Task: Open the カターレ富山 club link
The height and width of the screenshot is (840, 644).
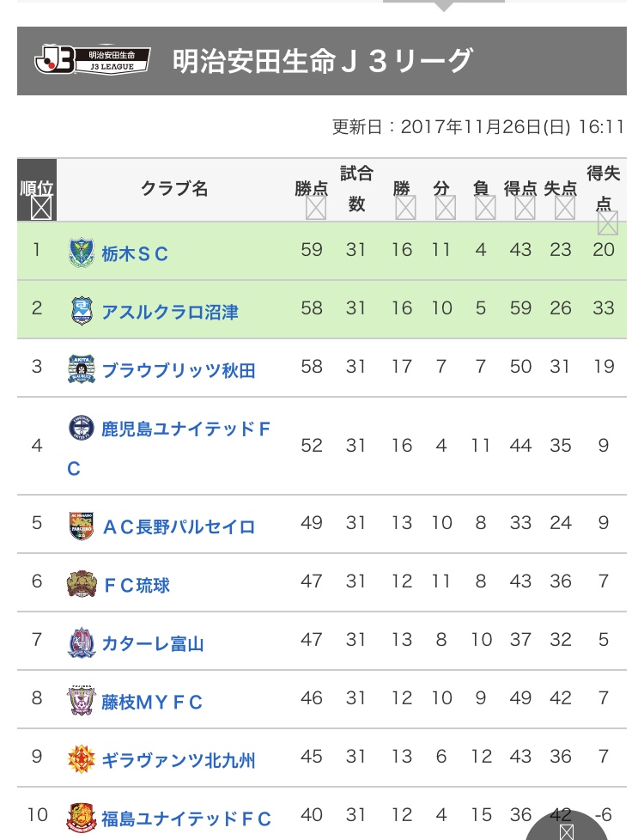Action: 153,643
